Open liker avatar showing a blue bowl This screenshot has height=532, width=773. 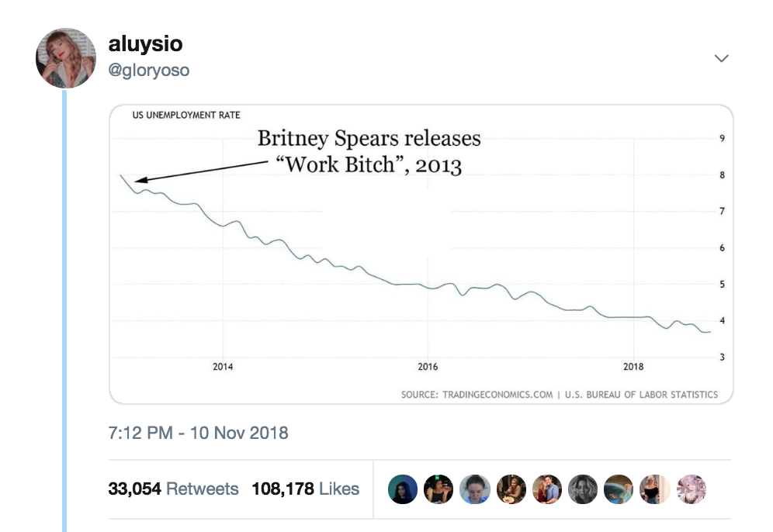619,489
